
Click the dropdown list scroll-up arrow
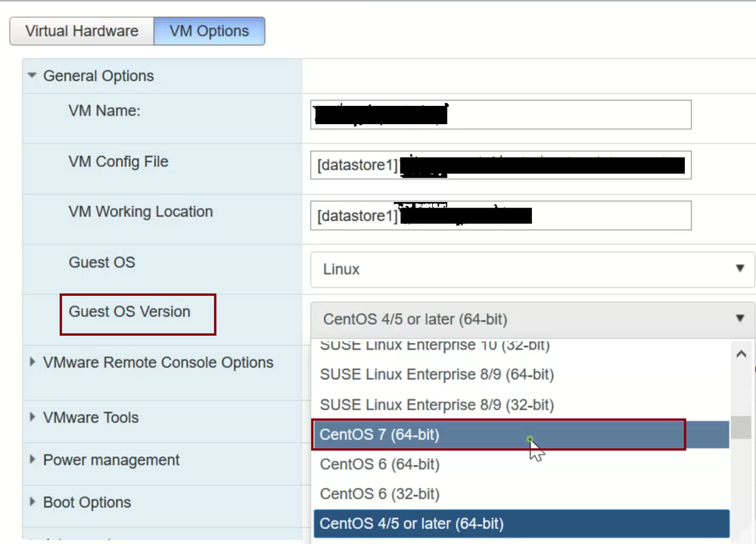pos(741,354)
